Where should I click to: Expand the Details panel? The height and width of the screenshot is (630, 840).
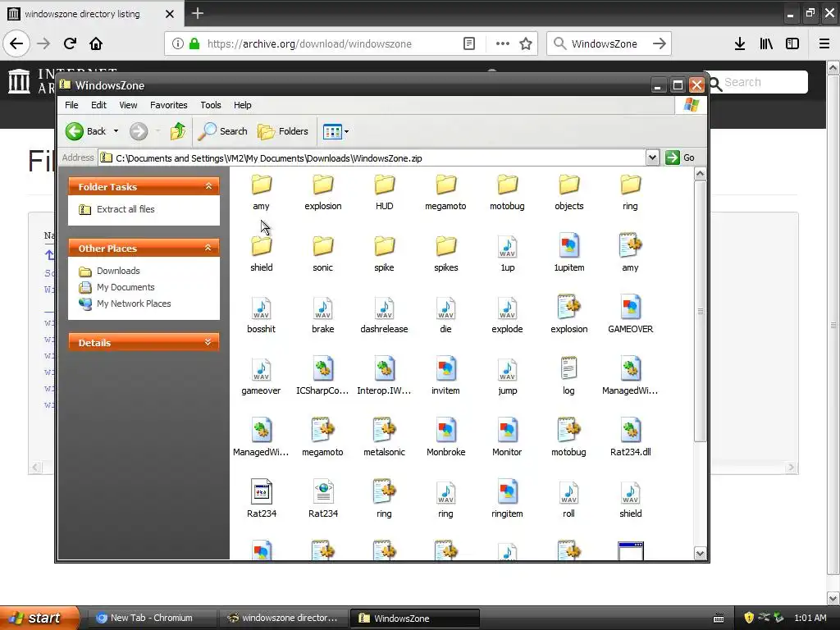(x=208, y=342)
